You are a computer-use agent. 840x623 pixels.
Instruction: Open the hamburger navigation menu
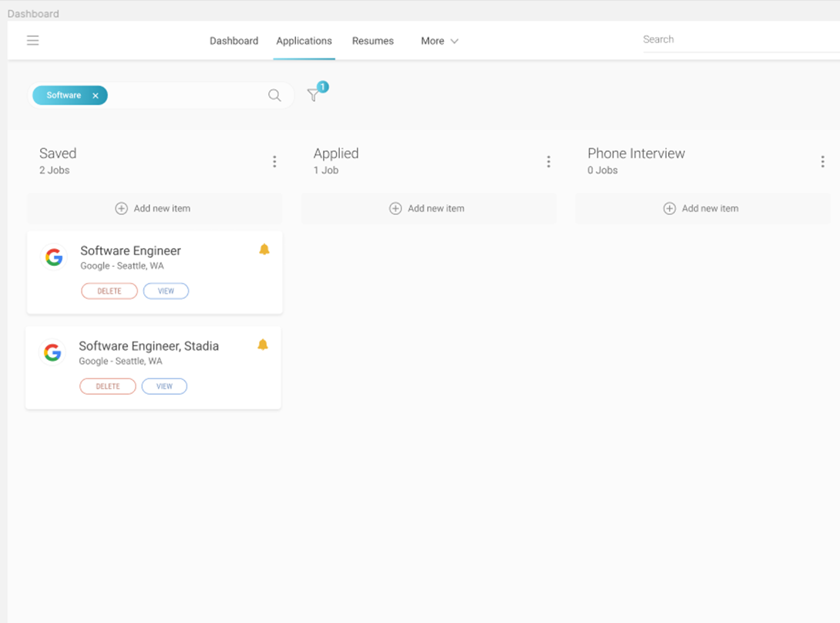[x=32, y=41]
